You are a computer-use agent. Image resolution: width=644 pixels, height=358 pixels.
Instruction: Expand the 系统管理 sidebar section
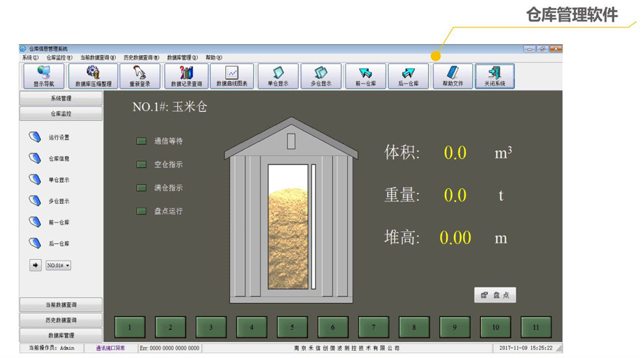(x=61, y=98)
